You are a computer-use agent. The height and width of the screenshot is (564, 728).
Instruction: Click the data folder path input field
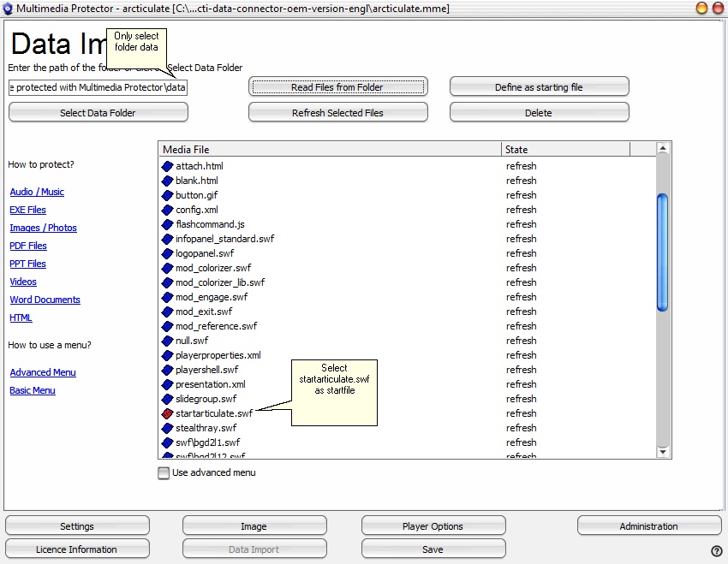pyautogui.click(x=98, y=87)
